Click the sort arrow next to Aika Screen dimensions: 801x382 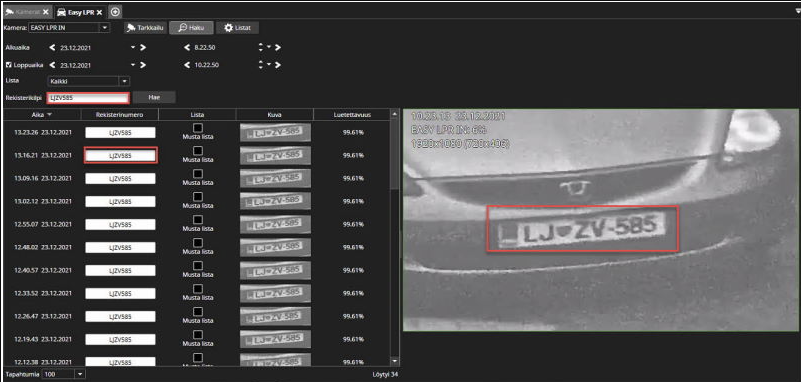pos(50,115)
